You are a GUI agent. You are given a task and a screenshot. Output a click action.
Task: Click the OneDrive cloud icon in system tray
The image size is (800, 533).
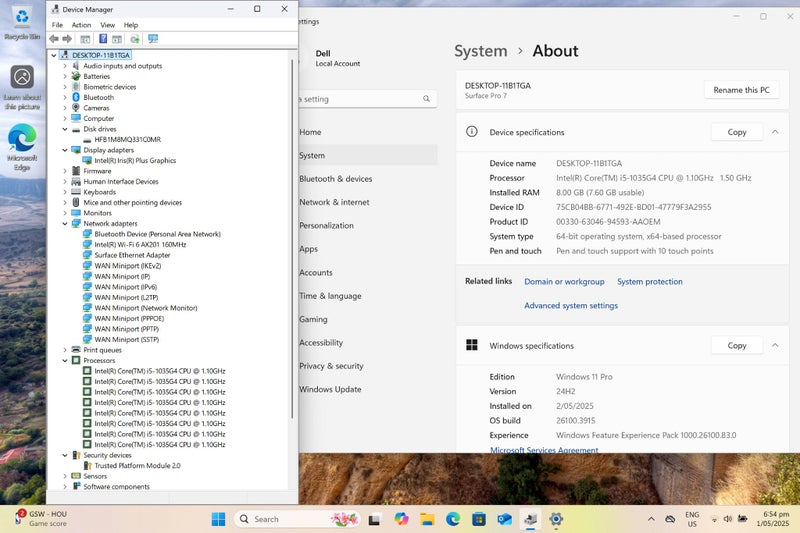[x=670, y=519]
